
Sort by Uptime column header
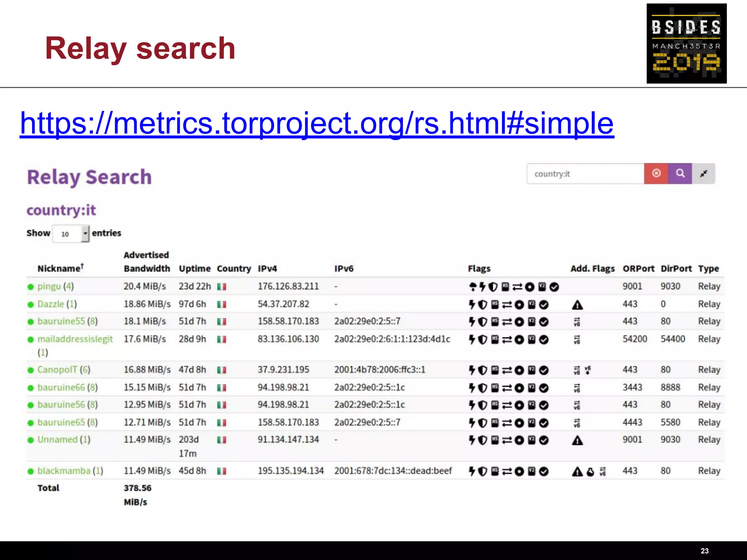click(x=194, y=269)
